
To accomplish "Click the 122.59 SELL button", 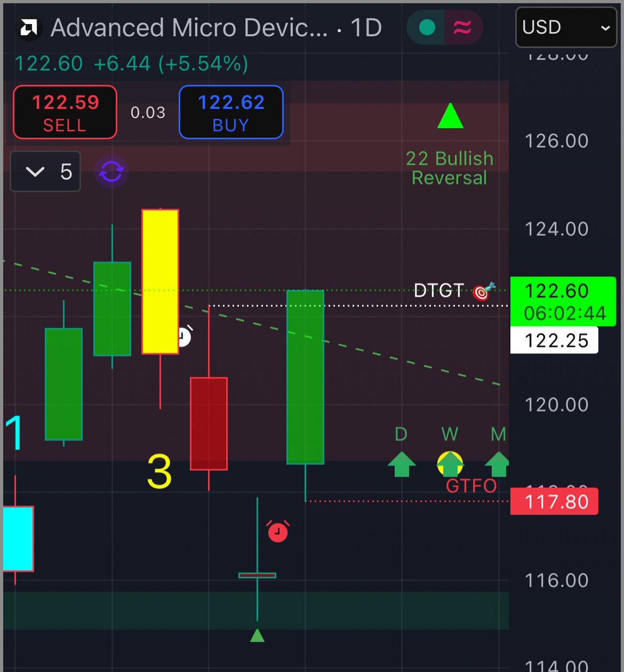I will [65, 112].
